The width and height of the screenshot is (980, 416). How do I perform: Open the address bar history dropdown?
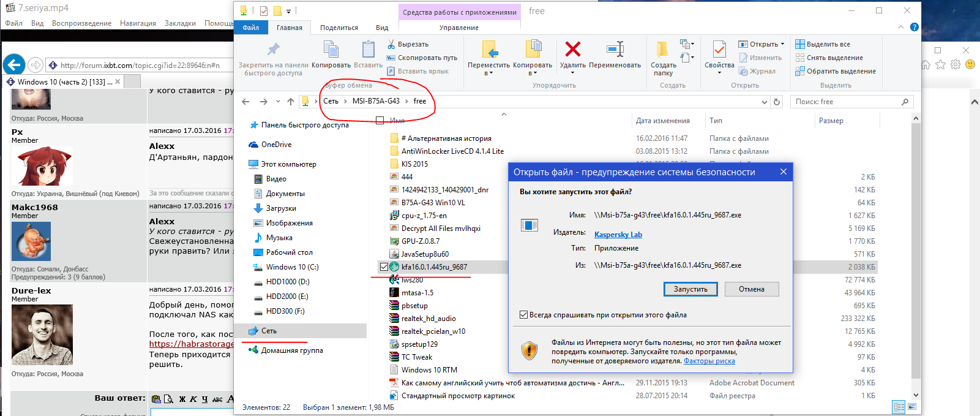(764, 102)
